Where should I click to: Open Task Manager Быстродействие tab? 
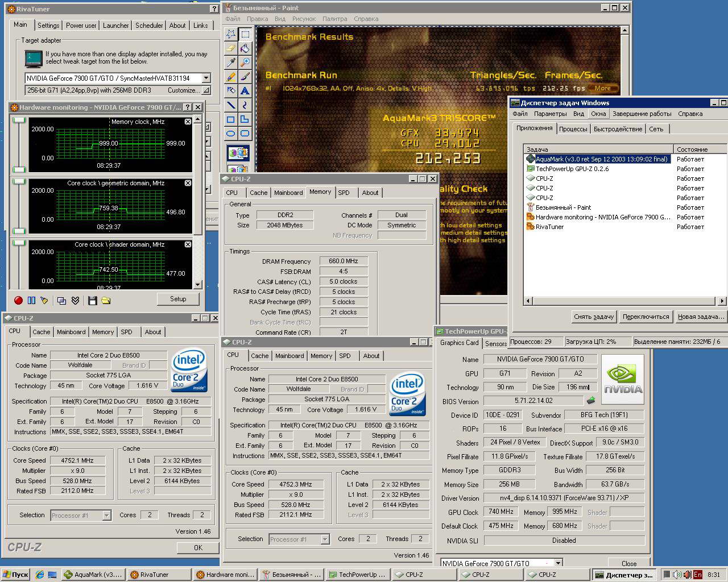click(x=618, y=129)
